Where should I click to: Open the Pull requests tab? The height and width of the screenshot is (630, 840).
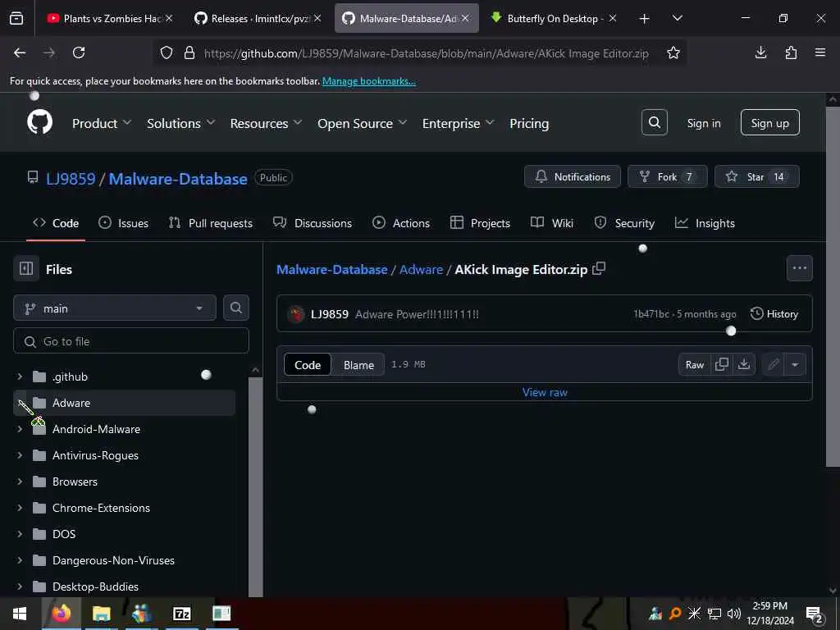click(211, 223)
